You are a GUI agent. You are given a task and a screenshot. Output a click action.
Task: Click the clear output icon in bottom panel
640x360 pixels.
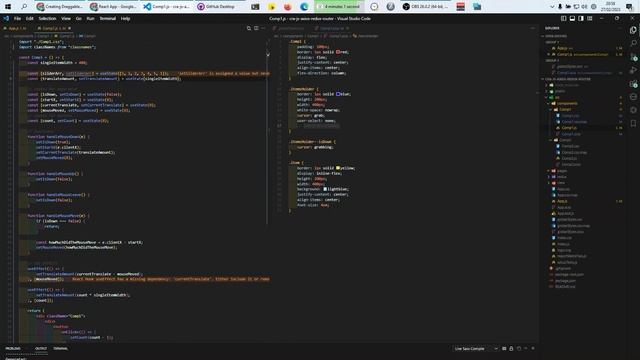504,349
